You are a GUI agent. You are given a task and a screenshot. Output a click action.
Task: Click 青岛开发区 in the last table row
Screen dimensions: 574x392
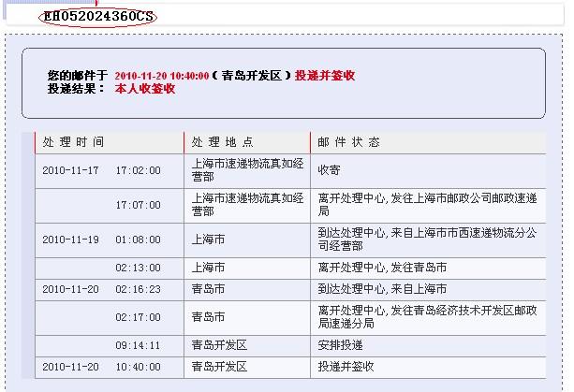(x=219, y=367)
